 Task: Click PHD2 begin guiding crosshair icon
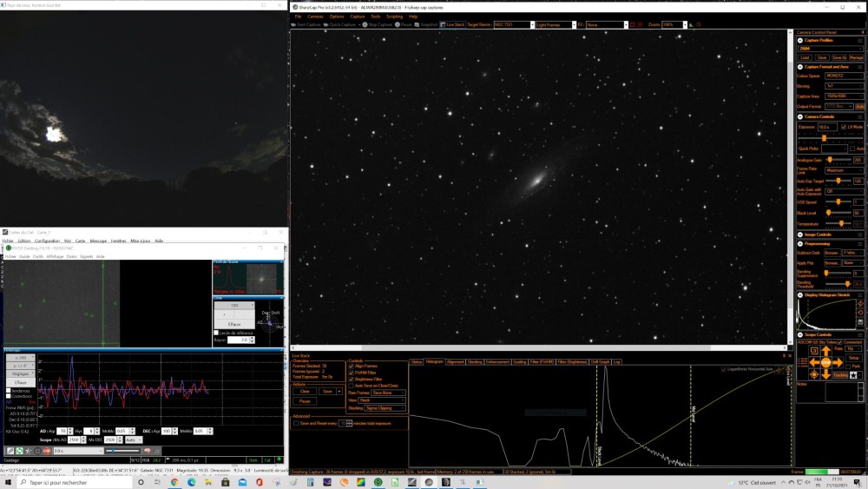click(x=37, y=451)
